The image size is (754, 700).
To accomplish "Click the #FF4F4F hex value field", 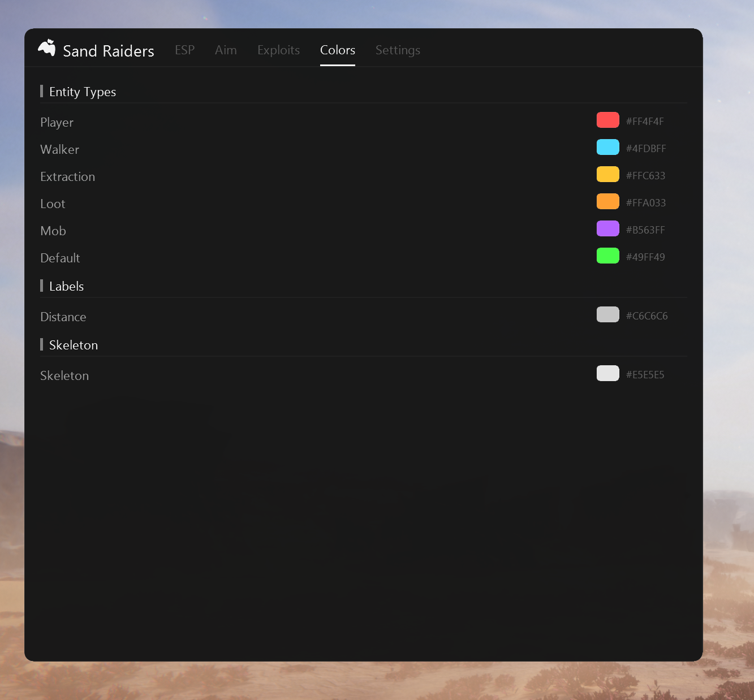I will pyautogui.click(x=645, y=121).
